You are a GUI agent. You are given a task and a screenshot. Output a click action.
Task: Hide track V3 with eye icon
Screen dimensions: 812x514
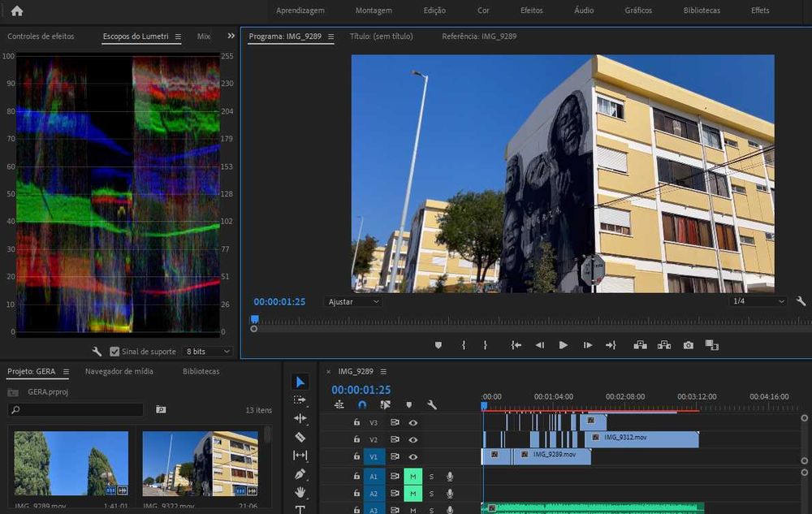point(413,422)
